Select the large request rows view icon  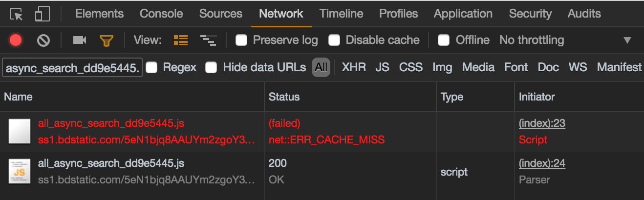[x=181, y=40]
